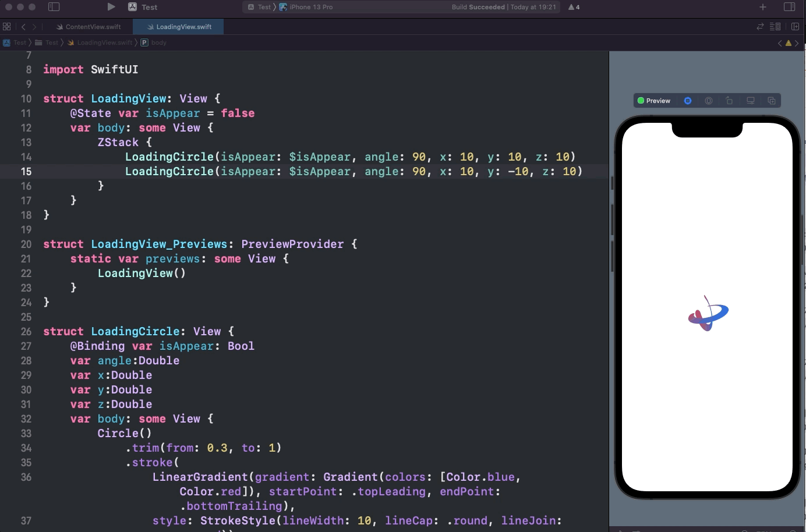Show the 4 warnings indicator
The image size is (806, 532).
click(x=574, y=7)
